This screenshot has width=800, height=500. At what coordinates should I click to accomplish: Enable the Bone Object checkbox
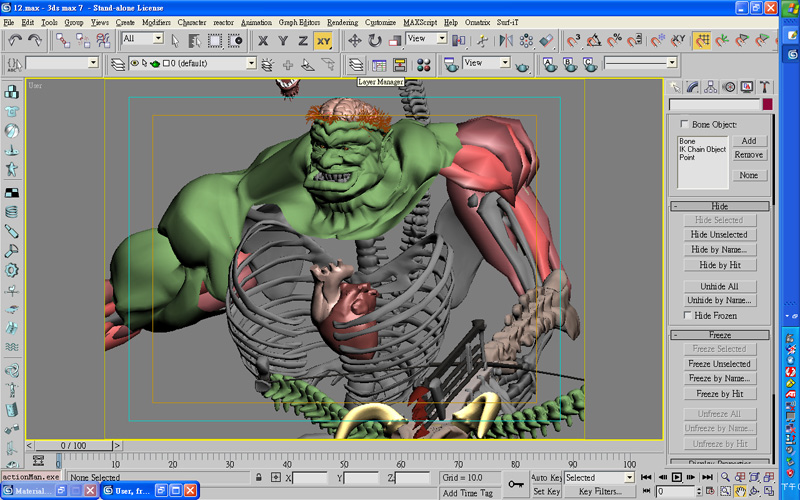coord(684,124)
